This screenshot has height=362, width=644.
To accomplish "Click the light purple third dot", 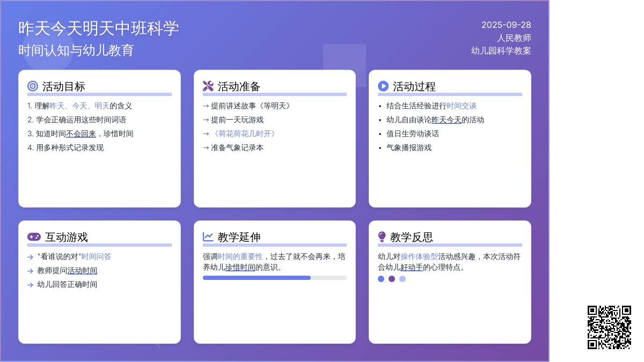I will pyautogui.click(x=401, y=279).
